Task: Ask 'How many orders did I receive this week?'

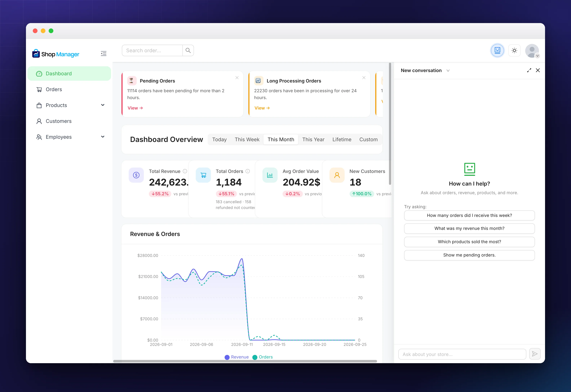Action: coord(469,215)
